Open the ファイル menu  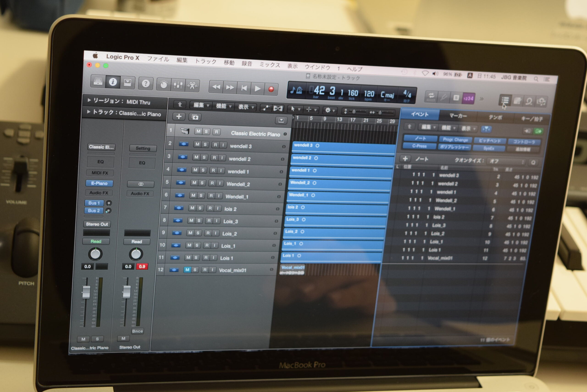click(x=158, y=59)
